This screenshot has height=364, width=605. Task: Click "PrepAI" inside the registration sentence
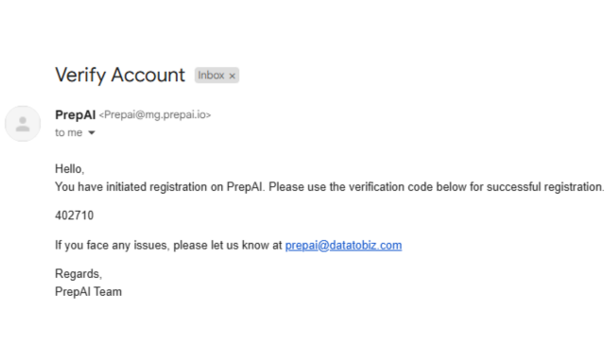point(245,187)
